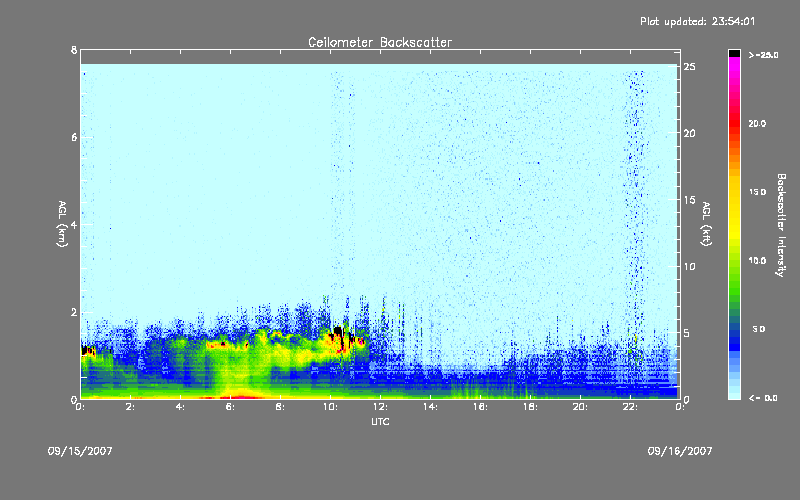Click the 5 kft tick label
This screenshot has width=800, height=500.
[687, 333]
